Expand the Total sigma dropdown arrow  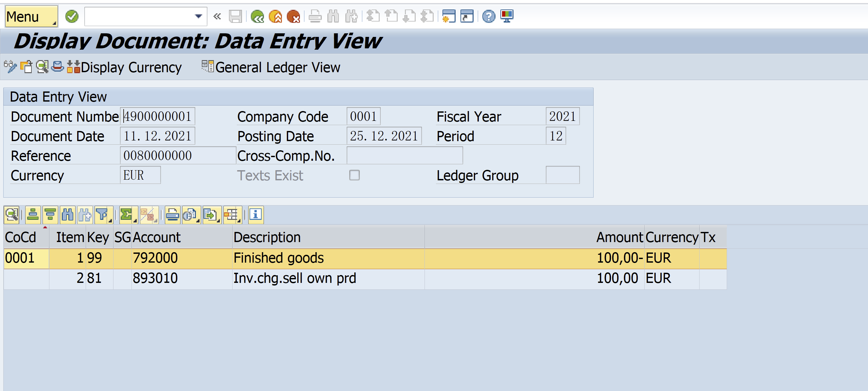135,221
